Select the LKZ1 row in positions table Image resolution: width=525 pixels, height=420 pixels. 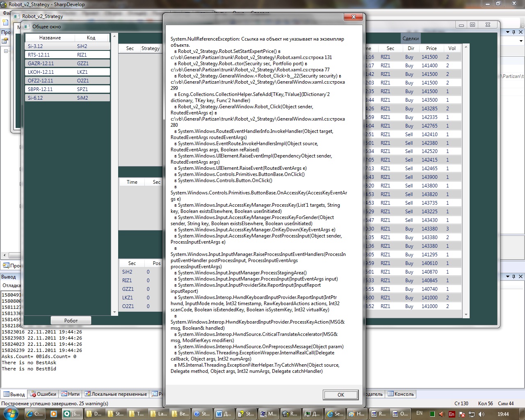(141, 297)
